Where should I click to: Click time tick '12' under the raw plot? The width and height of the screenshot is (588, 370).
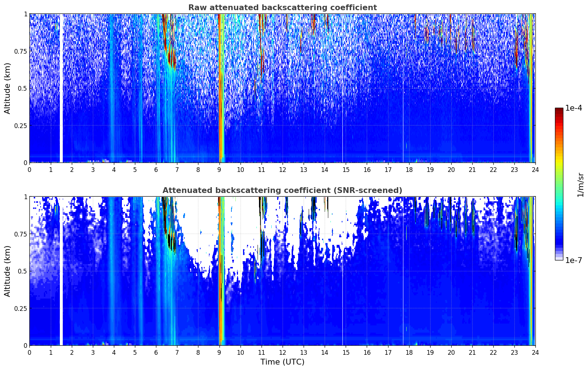coord(282,169)
